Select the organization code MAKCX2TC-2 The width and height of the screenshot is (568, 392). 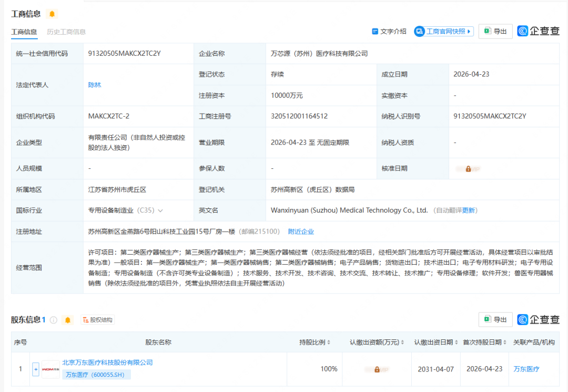[x=109, y=116]
